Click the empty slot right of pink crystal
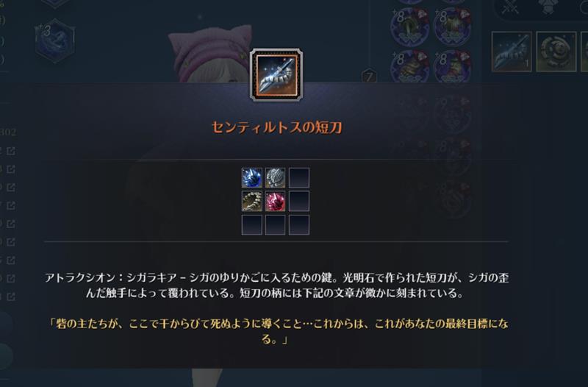Screen dimensions: 588x387 coord(299,201)
